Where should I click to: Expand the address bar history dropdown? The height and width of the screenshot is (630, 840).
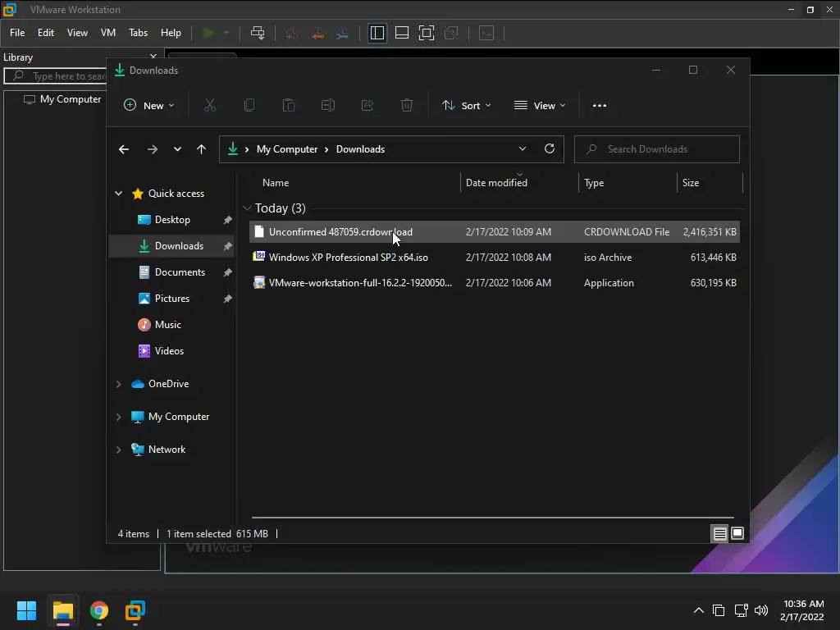(x=523, y=149)
